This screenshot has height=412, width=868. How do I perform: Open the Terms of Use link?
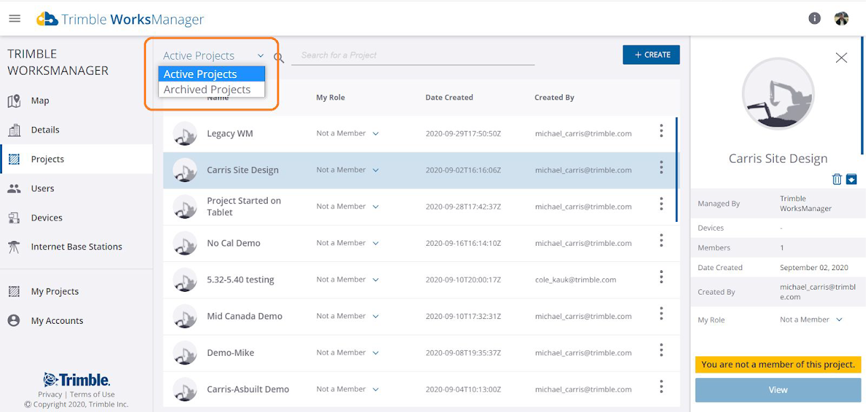92,394
